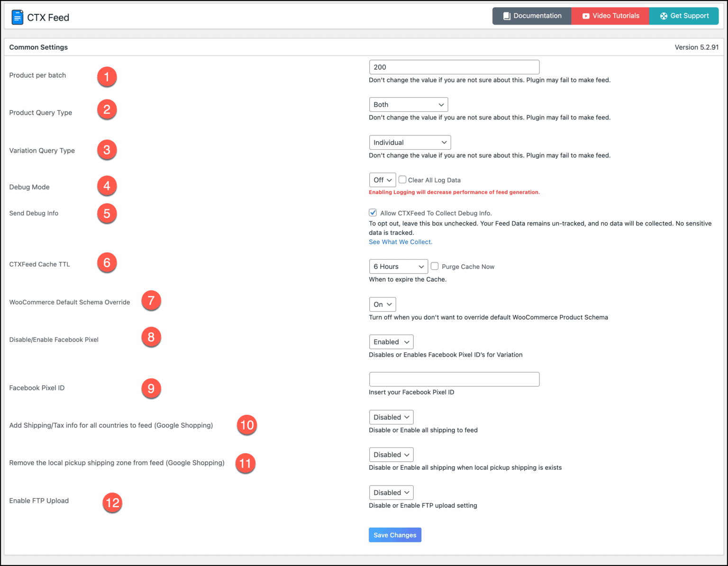
Task: Expand the Variation Query Type selector
Action: point(409,142)
